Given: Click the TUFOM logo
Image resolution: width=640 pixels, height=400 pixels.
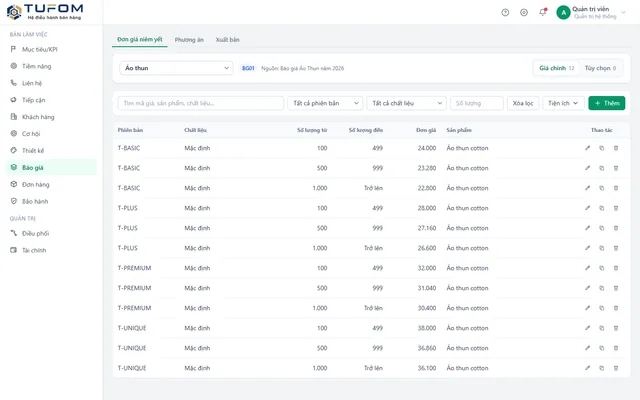Looking at the screenshot, I should tap(45, 12).
